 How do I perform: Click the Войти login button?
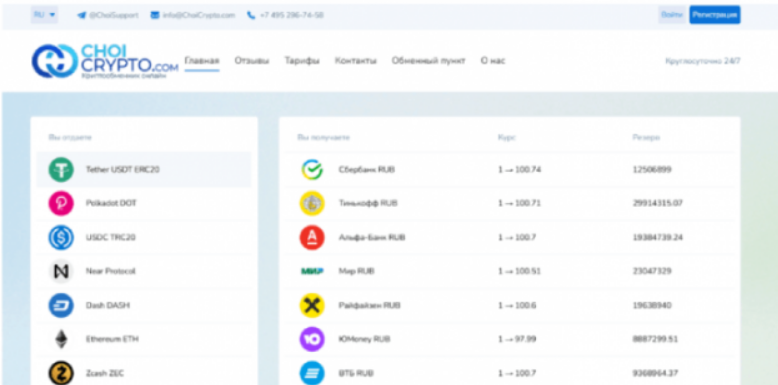click(672, 15)
